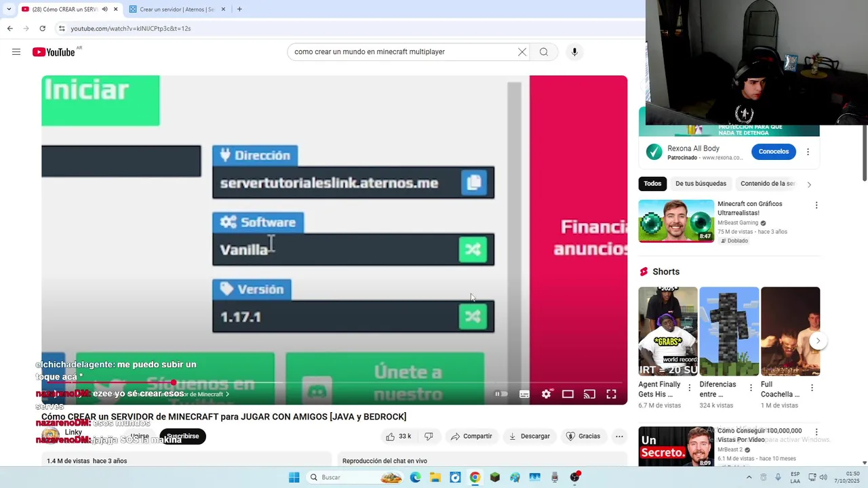Viewport: 868px width, 488px height.
Task: Open options for Agent Finally Gets His short
Action: pos(690,388)
